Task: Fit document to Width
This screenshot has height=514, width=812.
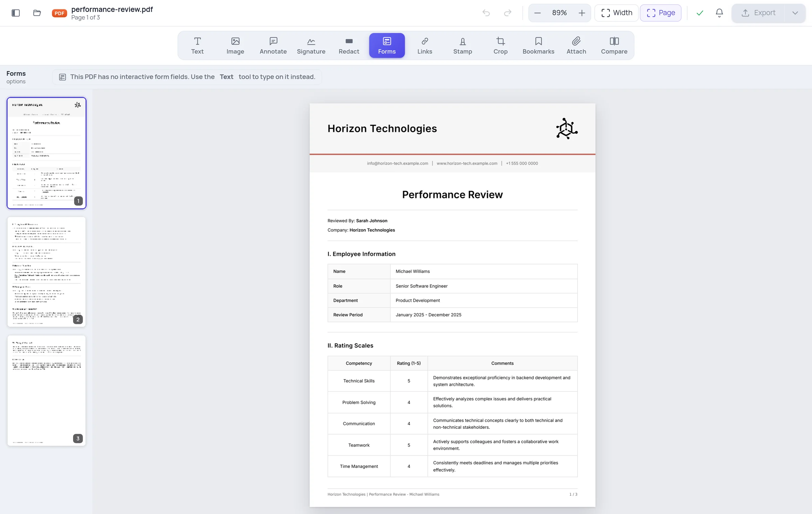Action: coord(616,13)
